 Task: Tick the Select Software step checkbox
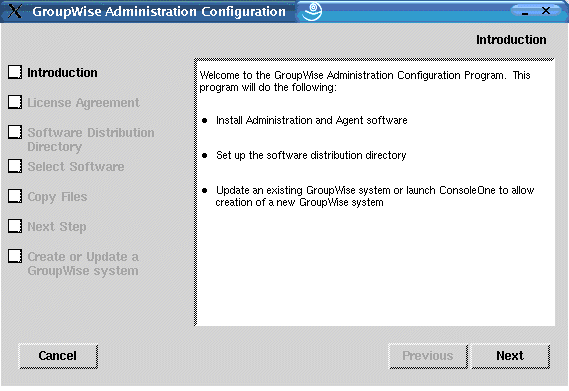pos(15,166)
